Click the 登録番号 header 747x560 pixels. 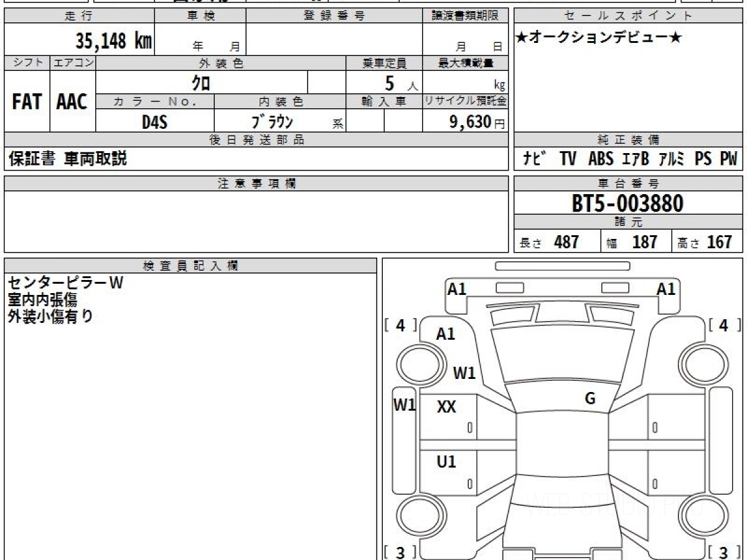click(x=334, y=16)
